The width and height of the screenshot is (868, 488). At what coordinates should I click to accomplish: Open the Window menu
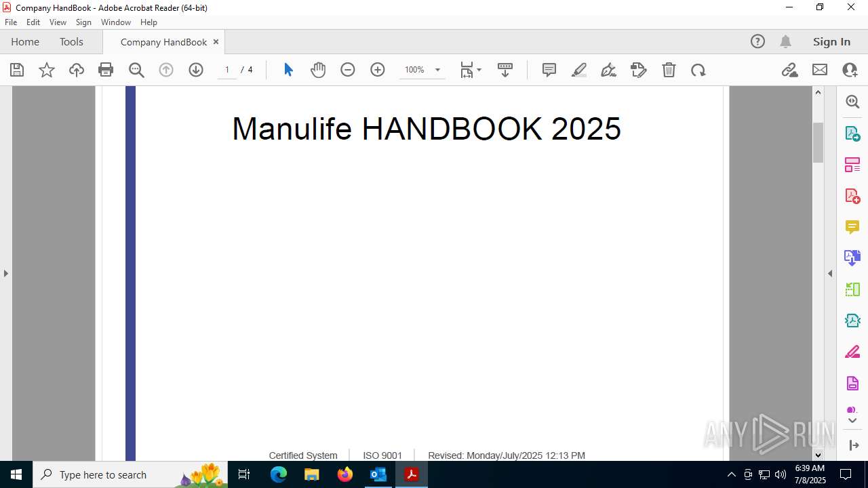(x=116, y=22)
